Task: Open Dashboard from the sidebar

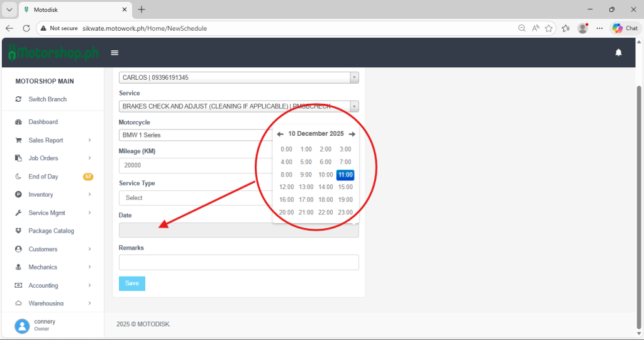Action: point(43,122)
